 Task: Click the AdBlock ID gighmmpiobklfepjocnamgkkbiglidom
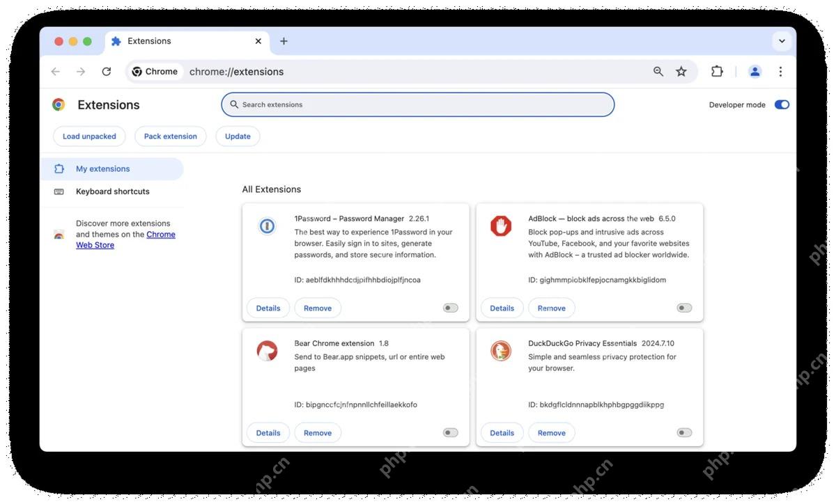coord(597,280)
